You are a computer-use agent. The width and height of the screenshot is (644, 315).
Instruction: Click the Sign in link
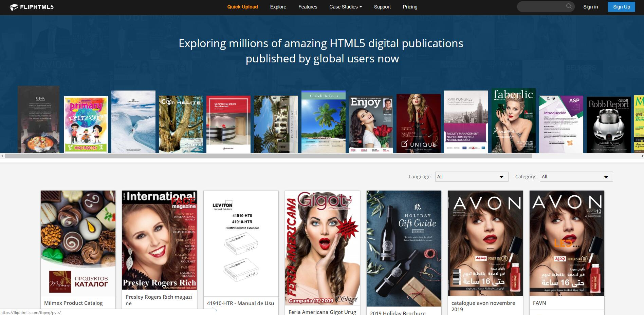[x=590, y=7]
